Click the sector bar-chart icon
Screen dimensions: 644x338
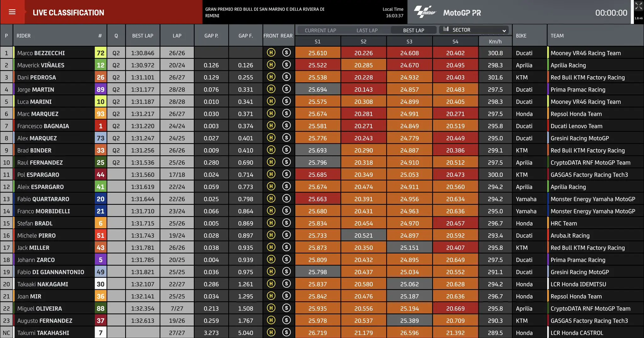point(446,29)
